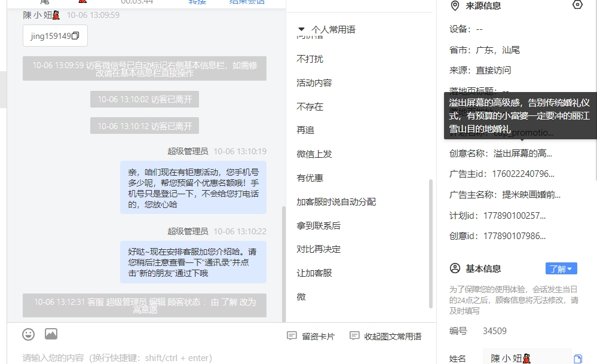Click 广告主名称 提米映画 text

(531, 195)
